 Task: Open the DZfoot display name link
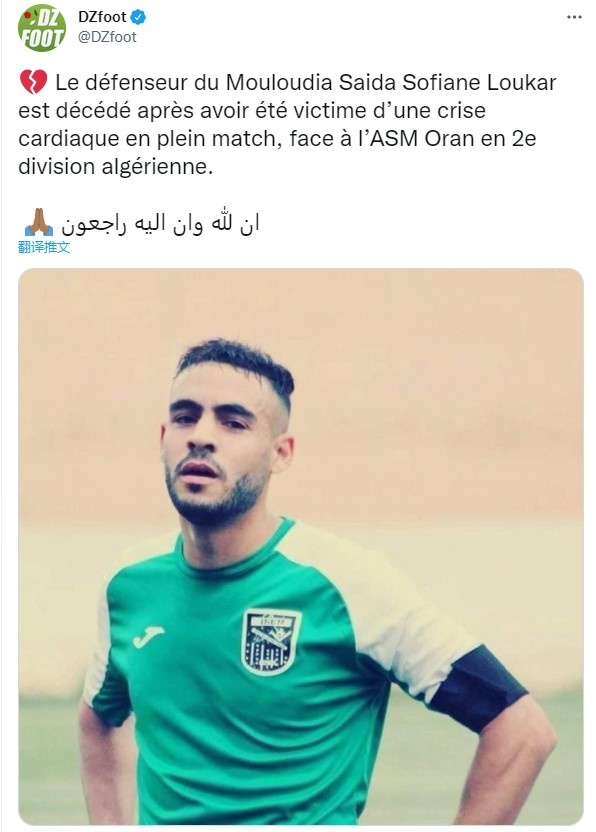pos(102,17)
